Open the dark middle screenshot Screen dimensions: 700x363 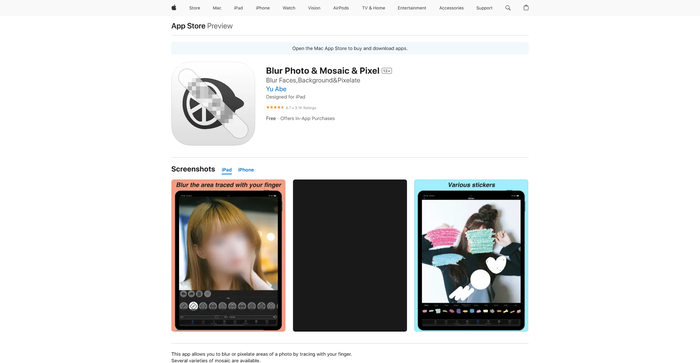pos(350,255)
